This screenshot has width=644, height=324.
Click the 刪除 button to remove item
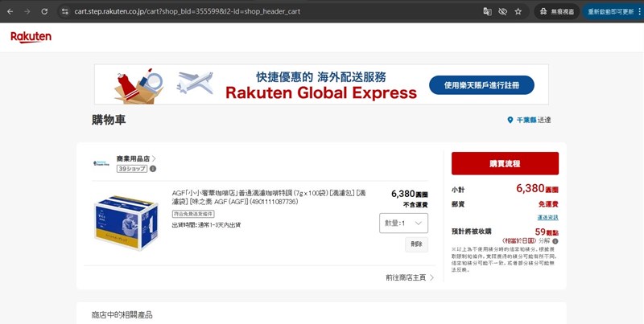click(416, 244)
